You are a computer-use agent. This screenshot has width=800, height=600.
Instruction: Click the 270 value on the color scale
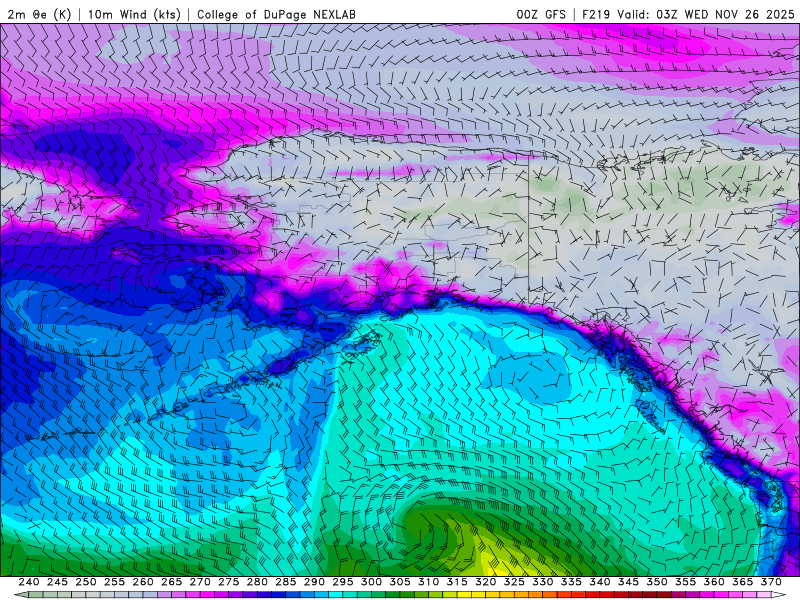tap(200, 582)
